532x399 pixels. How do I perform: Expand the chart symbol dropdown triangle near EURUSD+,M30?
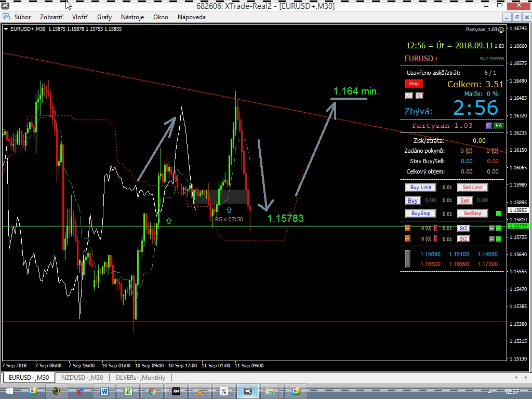point(6,29)
